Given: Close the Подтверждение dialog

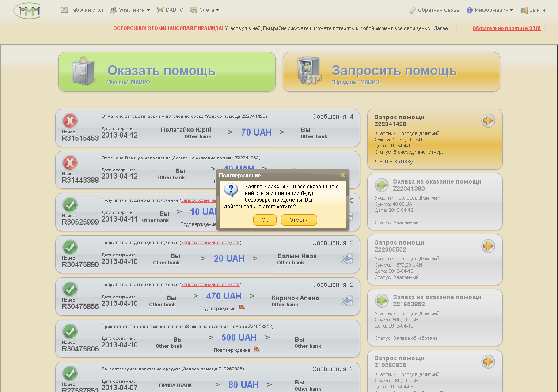Looking at the screenshot, I should pos(342,175).
